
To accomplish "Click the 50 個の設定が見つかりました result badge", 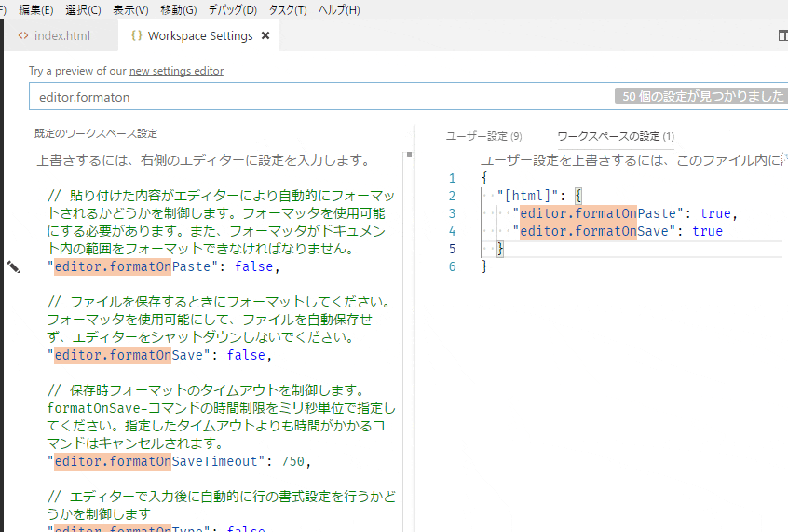I will [702, 96].
